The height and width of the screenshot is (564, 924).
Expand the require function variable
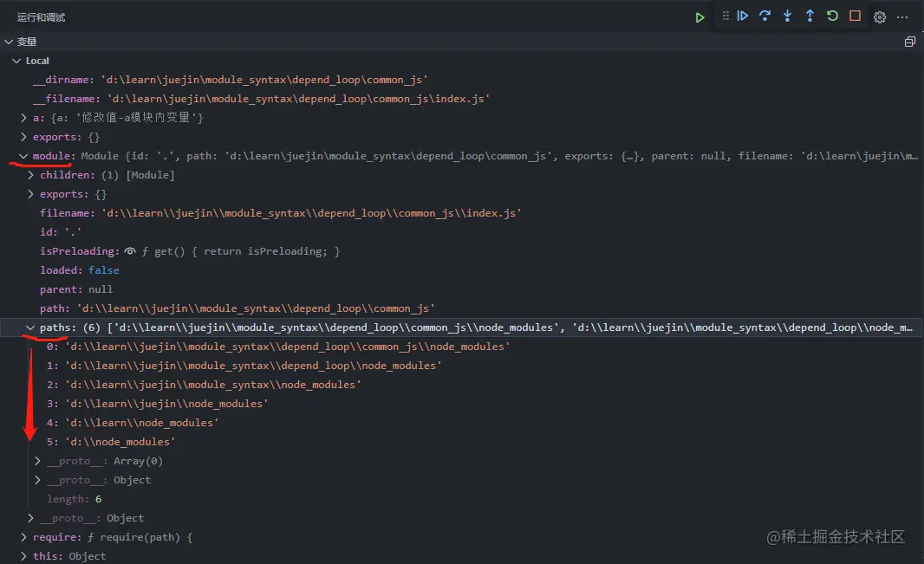(23, 537)
